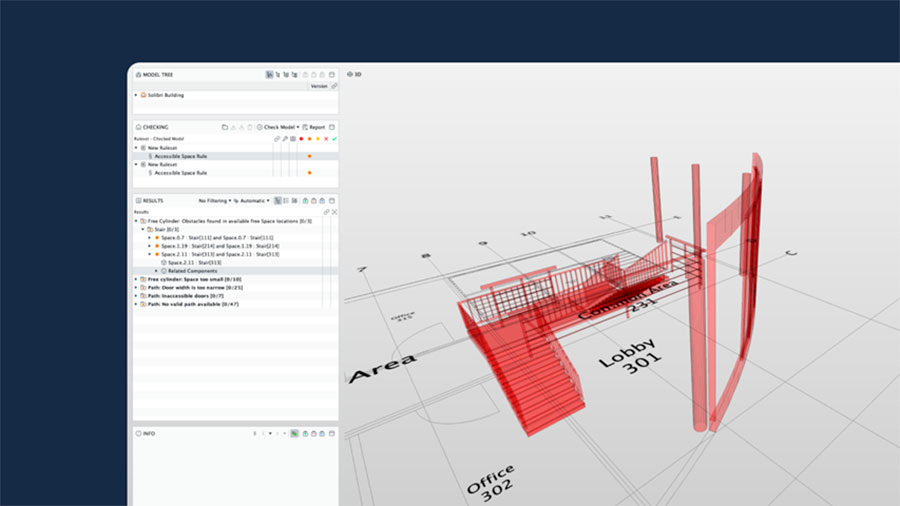
Task: Click the hierarchy view icon in Results toolbar
Action: click(x=277, y=201)
